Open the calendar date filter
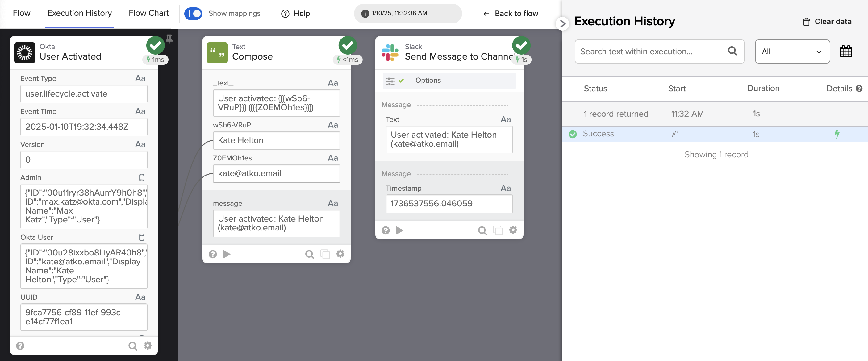The image size is (868, 361). click(x=845, y=51)
